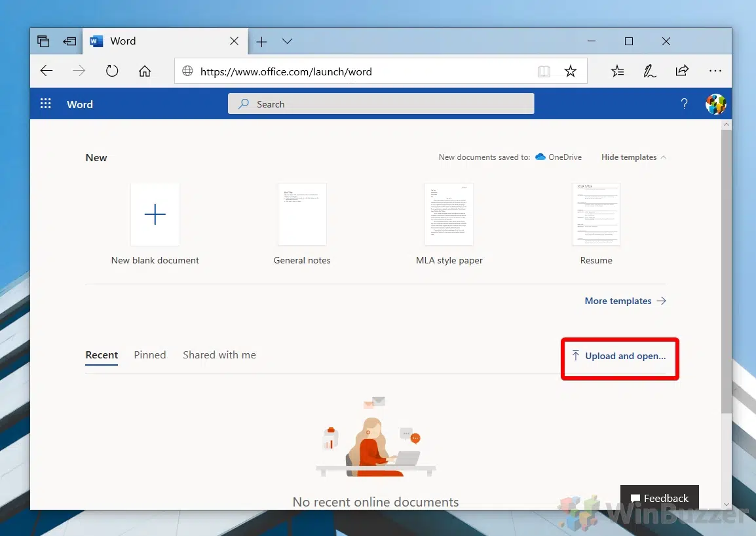Click the OneDrive save location
756x536 pixels.
(558, 157)
